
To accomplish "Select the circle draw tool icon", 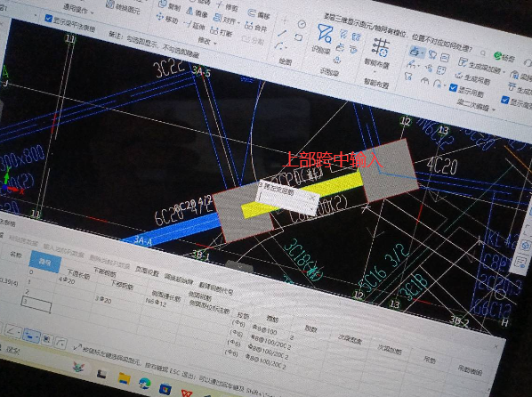I will (302, 24).
